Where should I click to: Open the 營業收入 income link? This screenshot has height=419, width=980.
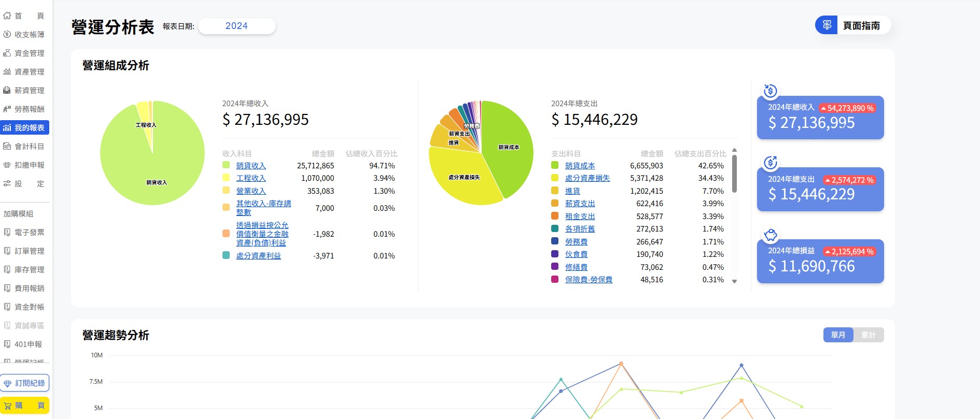coord(251,191)
